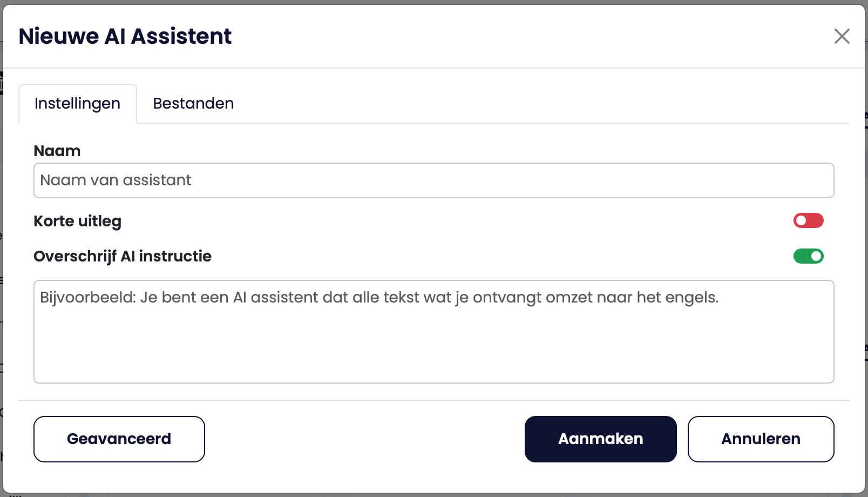This screenshot has height=497, width=868.
Task: Click the Korte uitleg label
Action: click(x=77, y=221)
